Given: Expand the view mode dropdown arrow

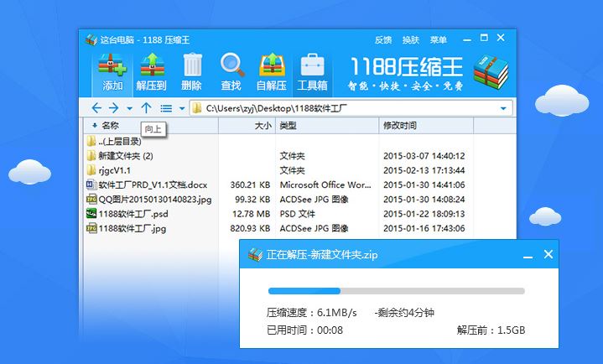Looking at the screenshot, I should (x=182, y=108).
